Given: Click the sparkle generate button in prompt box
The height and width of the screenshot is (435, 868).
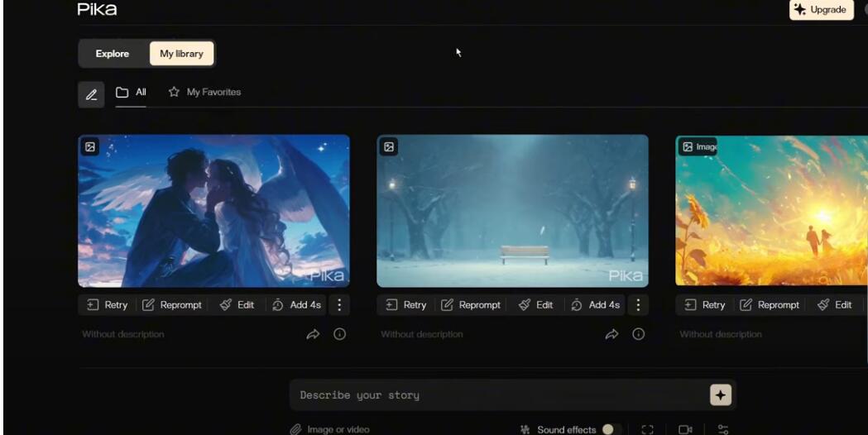Looking at the screenshot, I should pos(721,395).
